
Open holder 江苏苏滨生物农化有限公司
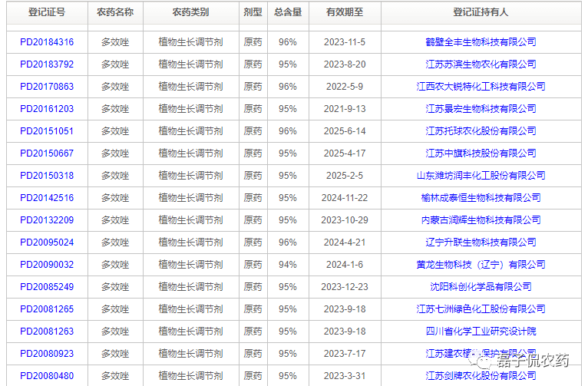tap(481, 64)
